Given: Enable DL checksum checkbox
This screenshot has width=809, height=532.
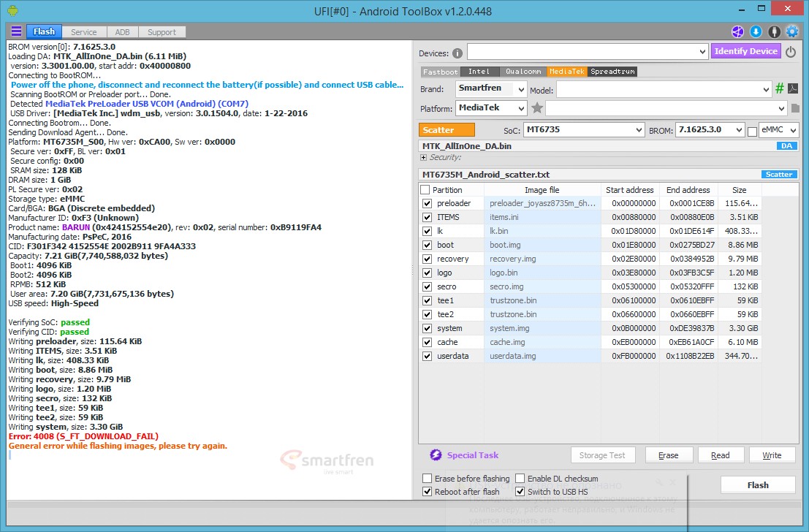Looking at the screenshot, I should pos(520,479).
